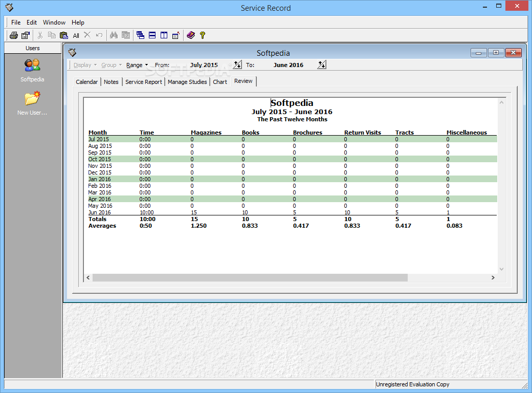This screenshot has width=532, height=393.
Task: Click the Tracts column header
Action: click(x=405, y=133)
